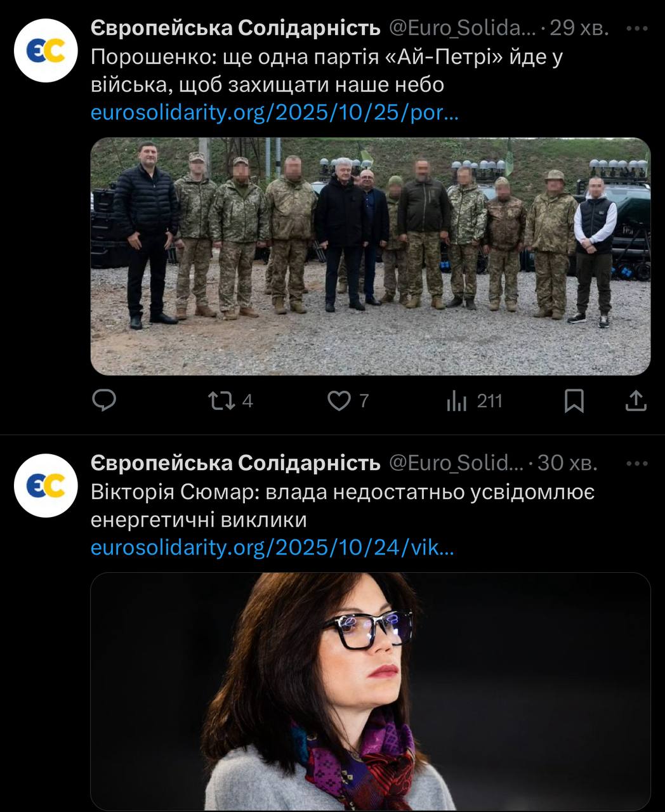
Task: Open the 30 хв. timestamp
Action: [x=567, y=464]
